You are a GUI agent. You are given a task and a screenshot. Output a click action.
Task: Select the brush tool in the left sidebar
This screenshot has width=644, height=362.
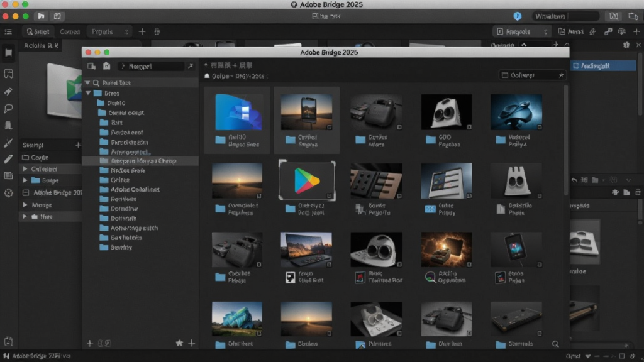pyautogui.click(x=8, y=143)
